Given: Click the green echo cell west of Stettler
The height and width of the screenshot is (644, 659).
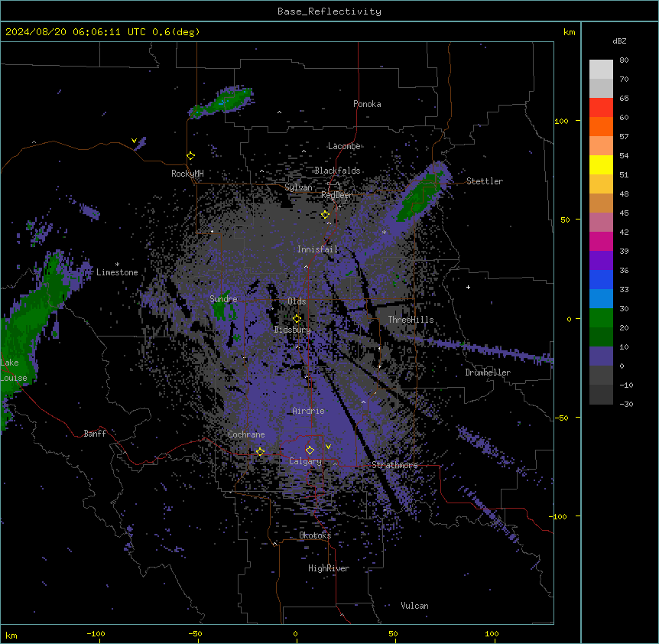Looking at the screenshot, I should pyautogui.click(x=420, y=197).
